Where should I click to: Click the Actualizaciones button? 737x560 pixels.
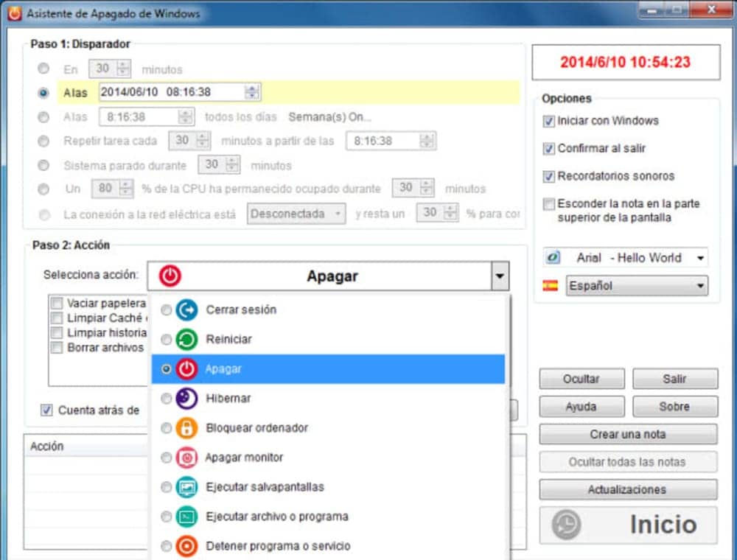[x=629, y=489]
